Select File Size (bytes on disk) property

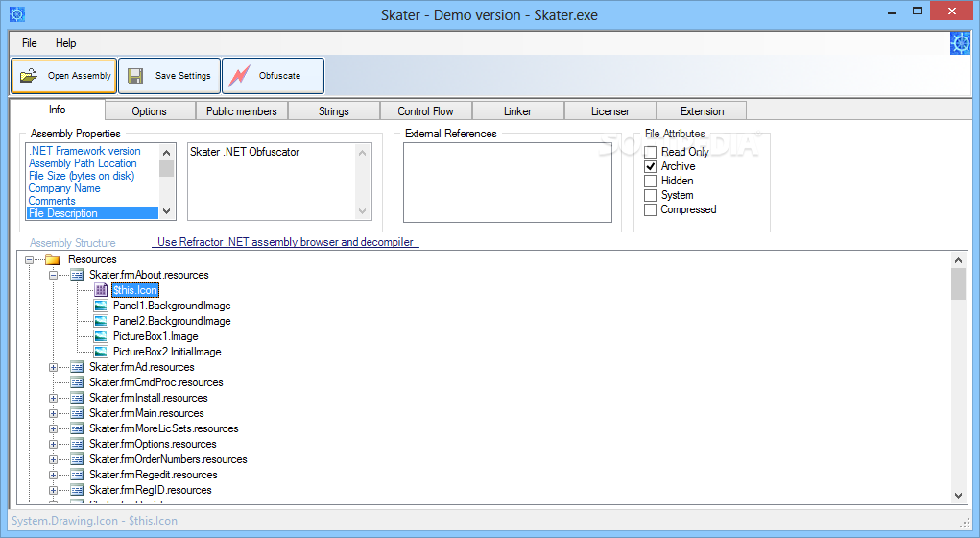click(x=82, y=176)
